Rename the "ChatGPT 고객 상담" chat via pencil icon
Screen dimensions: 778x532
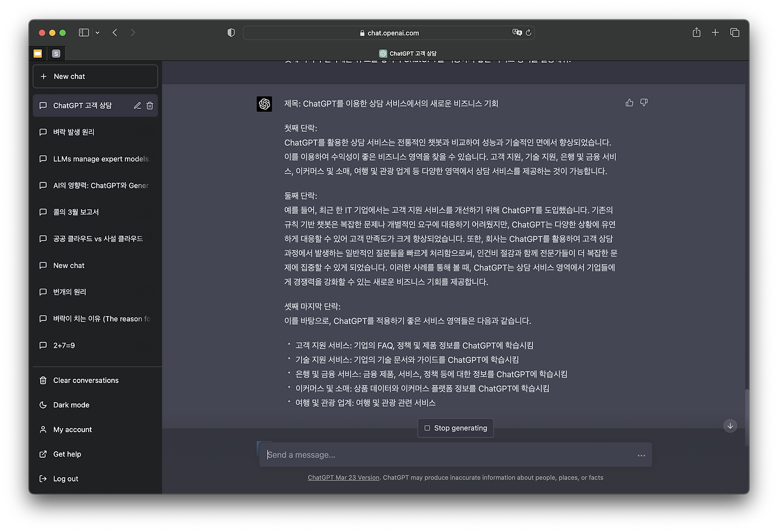click(x=137, y=105)
